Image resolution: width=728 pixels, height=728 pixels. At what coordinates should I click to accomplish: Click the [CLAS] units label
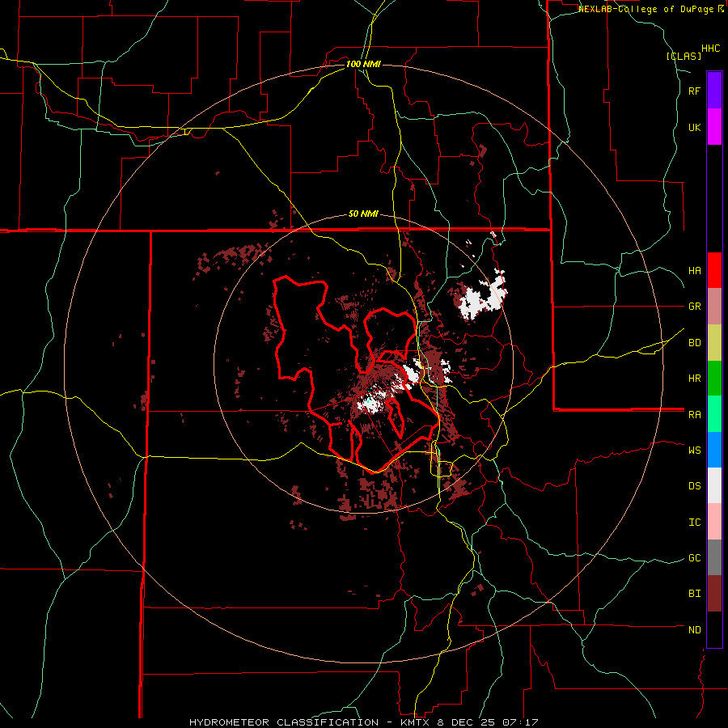pos(684,56)
